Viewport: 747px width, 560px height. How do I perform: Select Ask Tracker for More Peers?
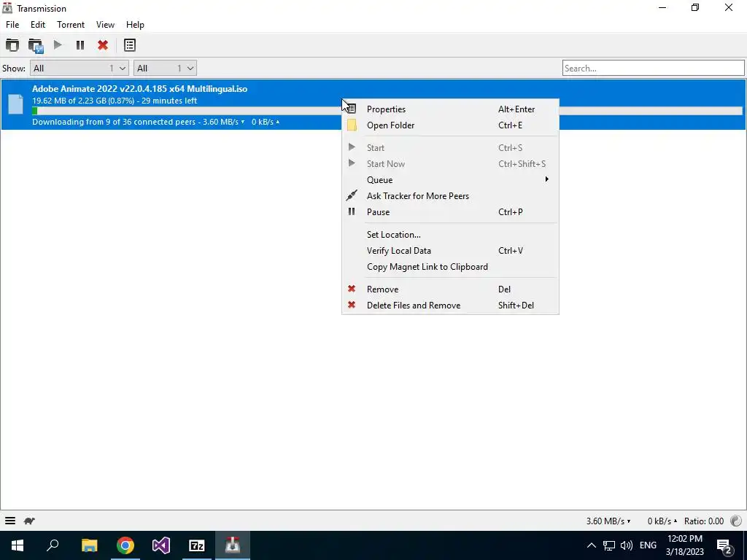click(x=450, y=195)
